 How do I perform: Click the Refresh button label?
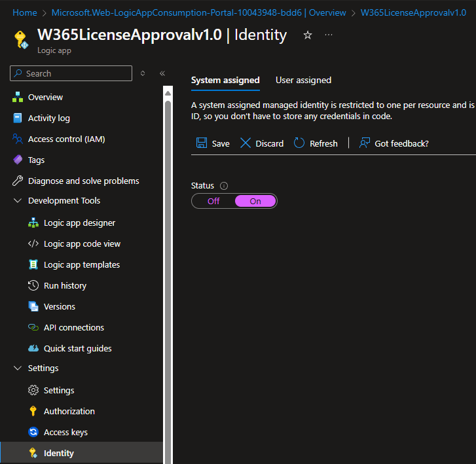[323, 143]
